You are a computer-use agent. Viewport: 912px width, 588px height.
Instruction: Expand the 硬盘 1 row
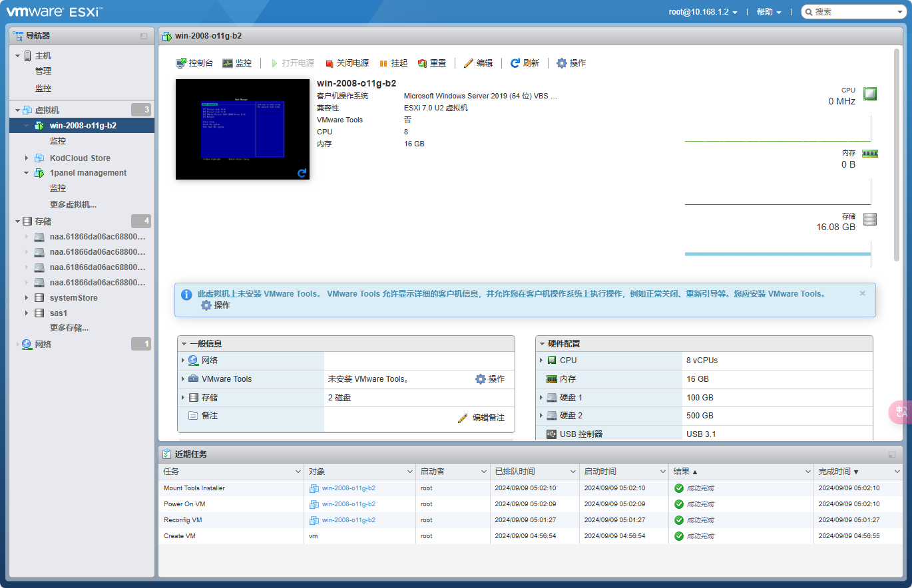pos(541,398)
